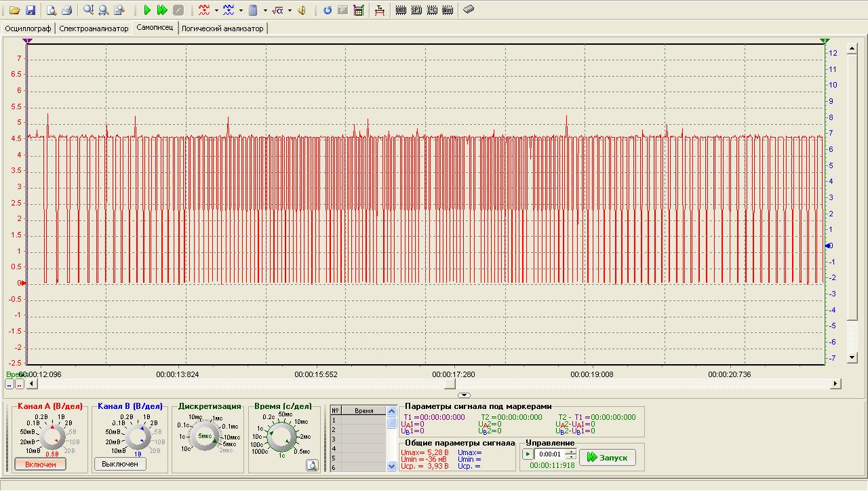Click magnifier icon below time knob
Image resolution: width=868 pixels, height=491 pixels.
point(311,465)
